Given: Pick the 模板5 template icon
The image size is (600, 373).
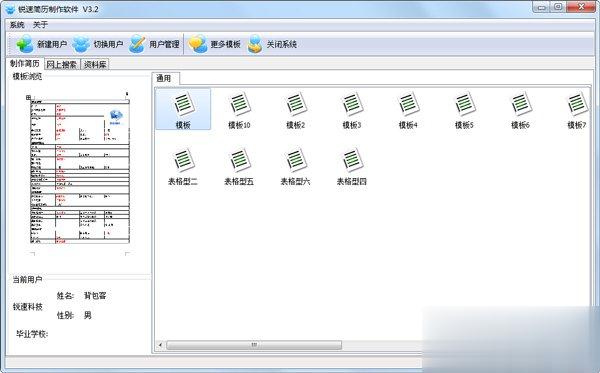Looking at the screenshot, I should (x=464, y=110).
